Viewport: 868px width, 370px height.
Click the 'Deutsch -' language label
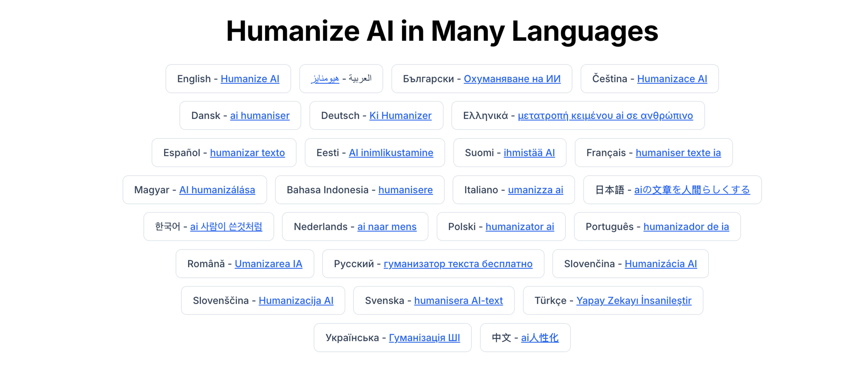(344, 116)
